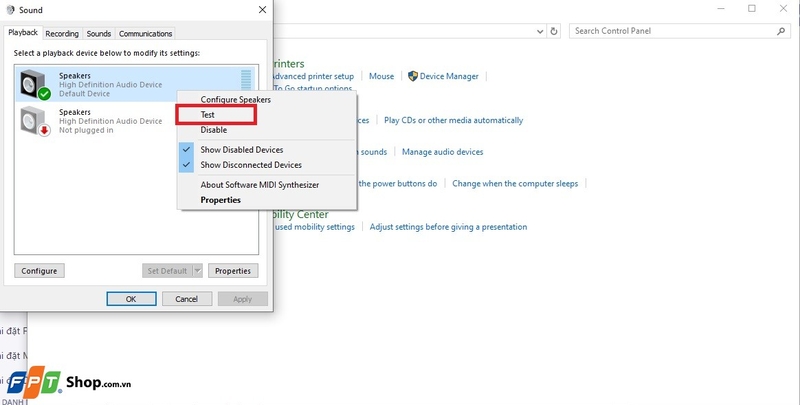Viewport: 800px width, 405px height.
Task: Click the Cancel button
Action: pos(187,299)
